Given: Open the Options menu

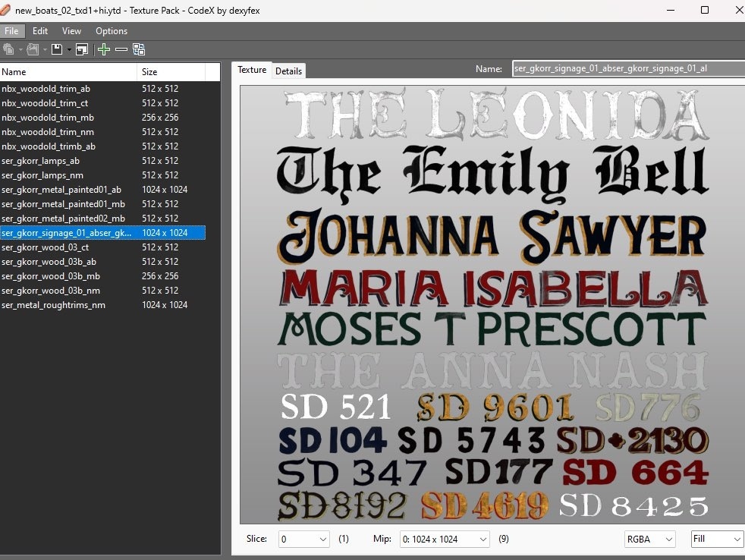Looking at the screenshot, I should click(x=112, y=31).
